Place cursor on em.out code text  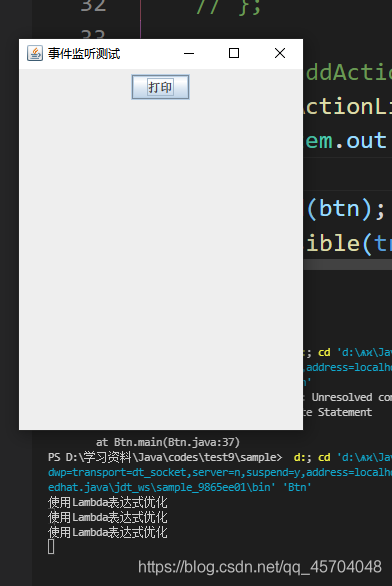346,141
